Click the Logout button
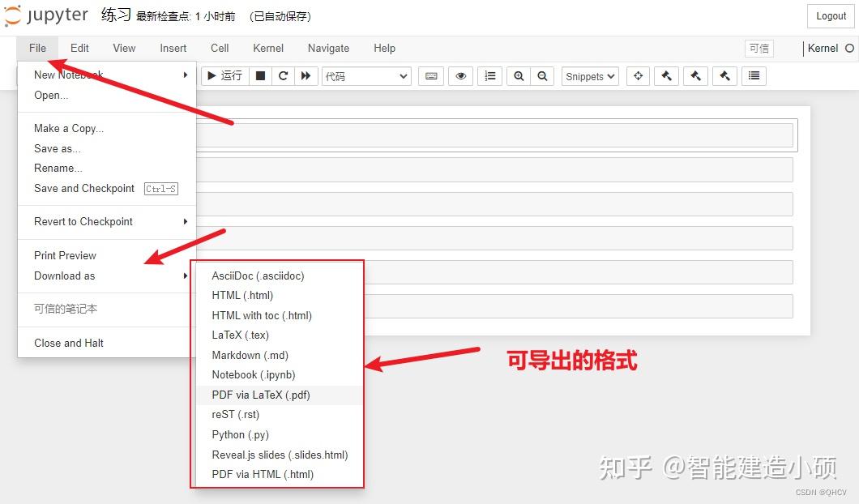The width and height of the screenshot is (859, 504). [830, 16]
